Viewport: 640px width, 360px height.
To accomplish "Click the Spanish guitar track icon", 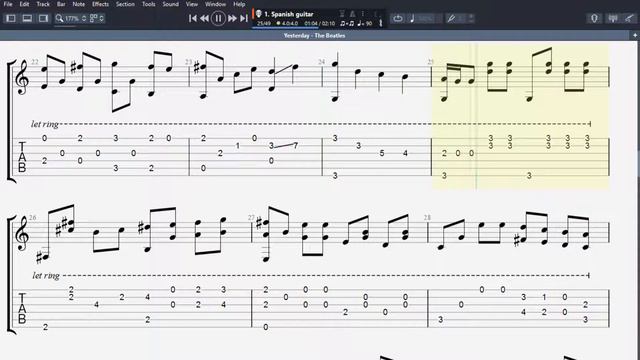I will 258,14.
